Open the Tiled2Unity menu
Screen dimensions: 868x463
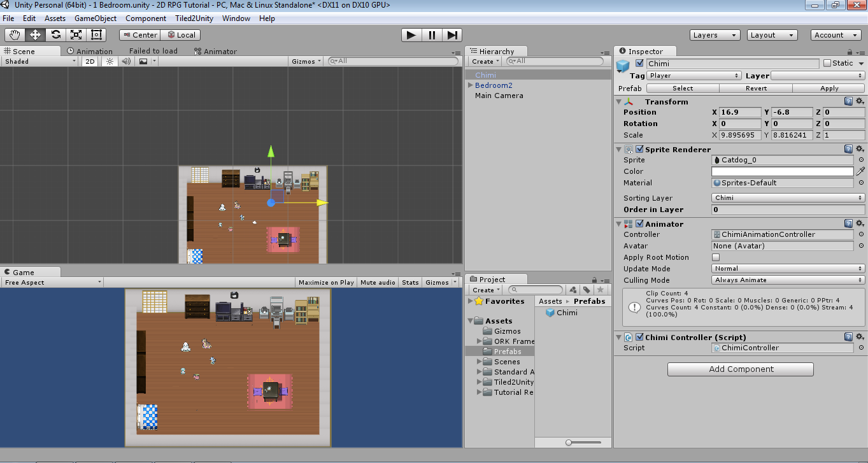click(194, 18)
